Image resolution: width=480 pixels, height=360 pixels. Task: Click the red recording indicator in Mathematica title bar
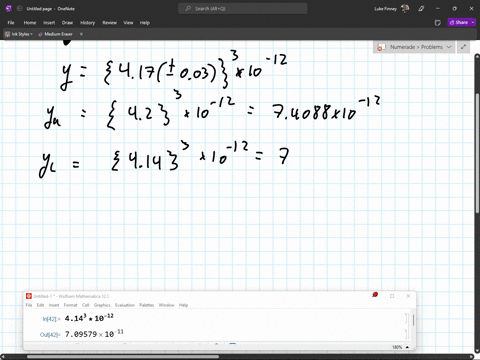tap(375, 295)
